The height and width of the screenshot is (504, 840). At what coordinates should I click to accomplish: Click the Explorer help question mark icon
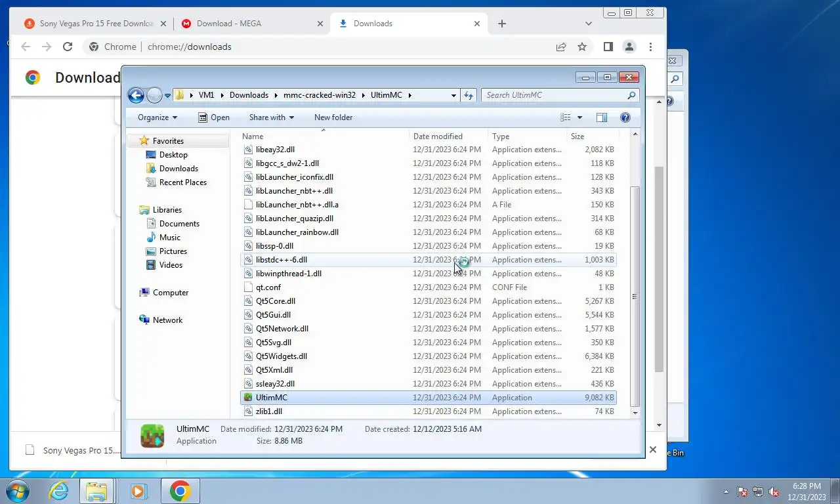[625, 117]
